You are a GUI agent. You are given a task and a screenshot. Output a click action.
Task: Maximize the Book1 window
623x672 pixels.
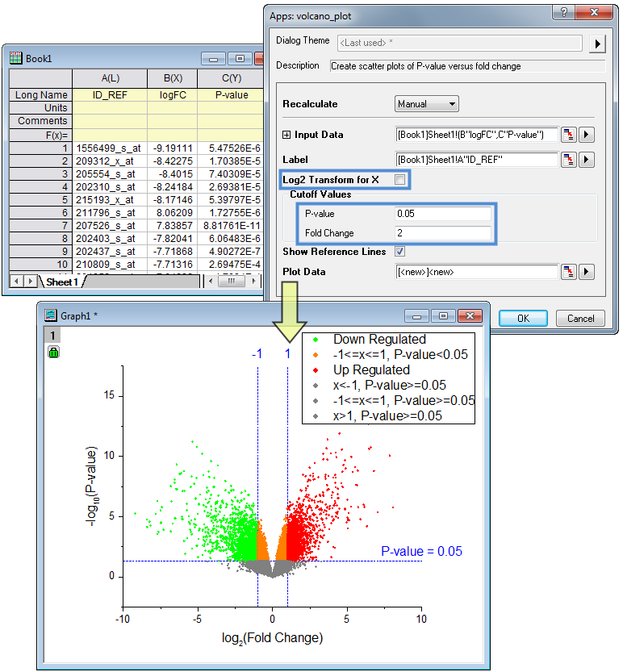tap(240, 59)
